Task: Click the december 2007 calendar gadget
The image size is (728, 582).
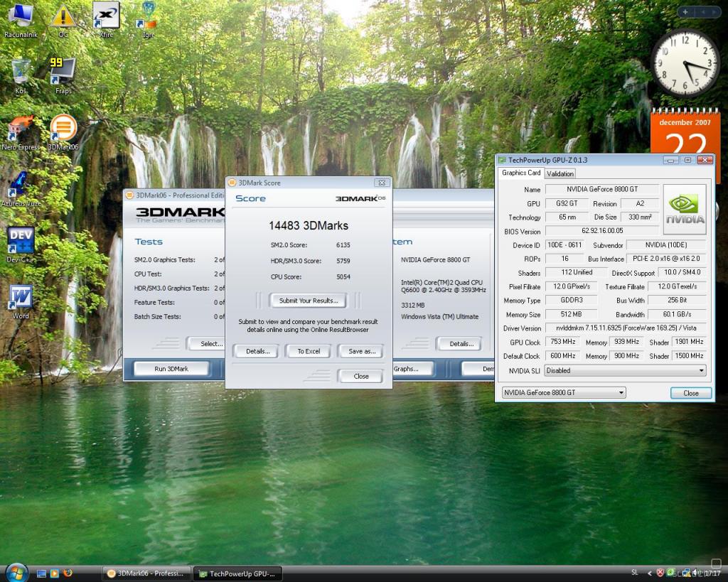Action: [685, 131]
